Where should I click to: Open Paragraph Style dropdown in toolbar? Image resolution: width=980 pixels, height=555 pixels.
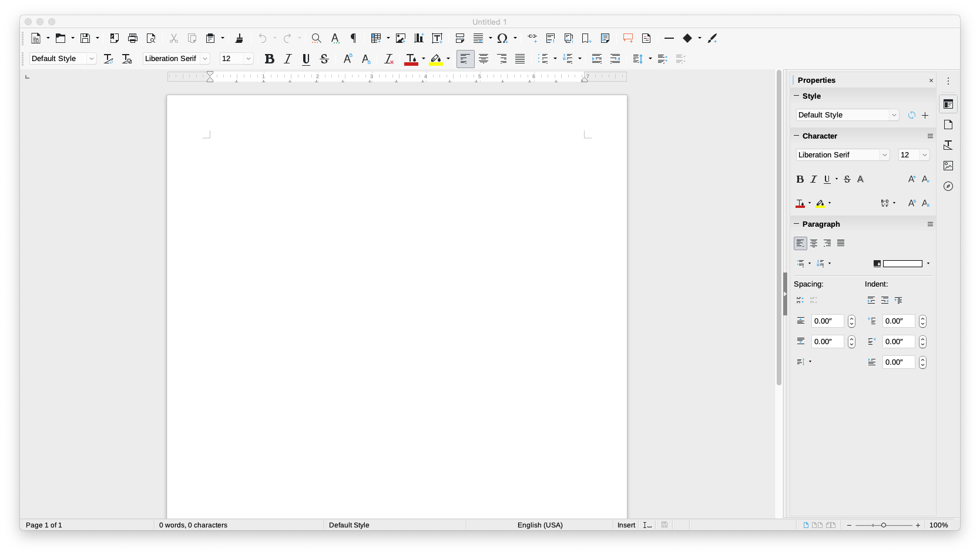(x=92, y=59)
